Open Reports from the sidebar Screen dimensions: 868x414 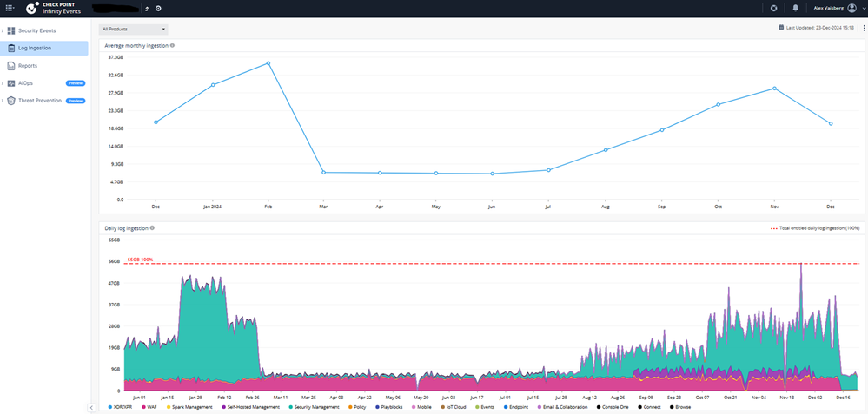pyautogui.click(x=28, y=65)
